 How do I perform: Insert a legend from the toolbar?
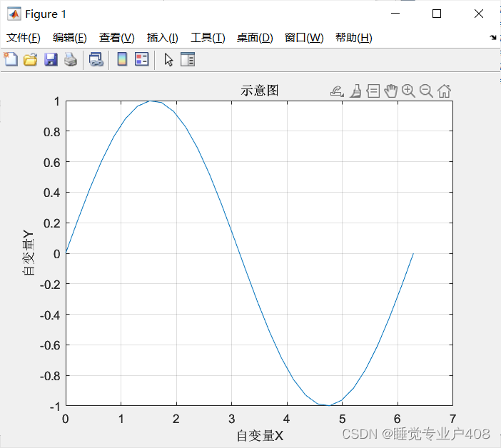pyautogui.click(x=141, y=59)
